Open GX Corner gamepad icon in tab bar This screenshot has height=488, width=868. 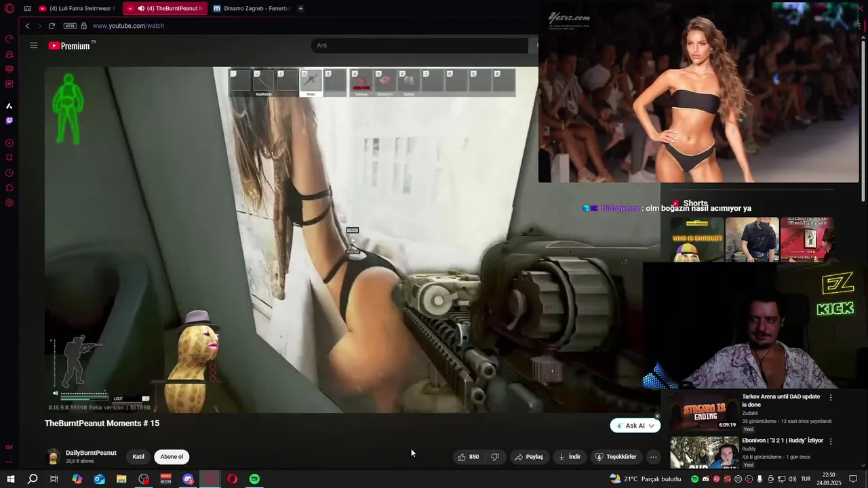click(x=27, y=9)
